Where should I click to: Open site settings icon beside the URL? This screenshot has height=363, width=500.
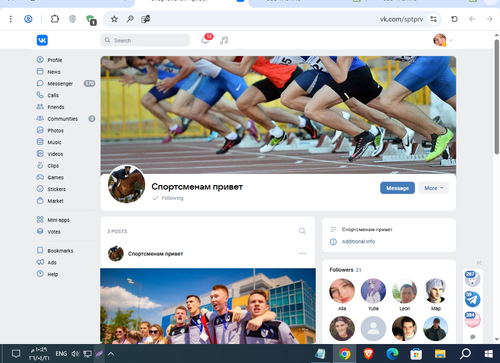433,19
